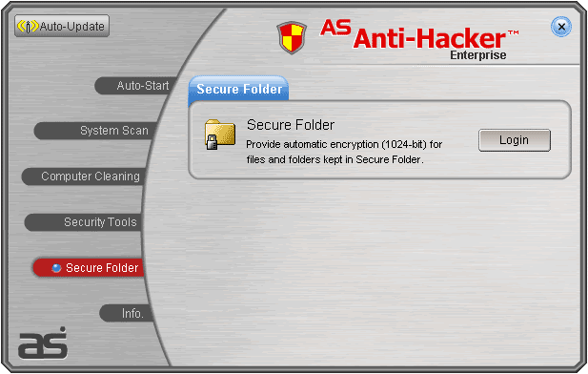Select Security Tools in the sidebar
The image size is (588, 374).
point(83,222)
